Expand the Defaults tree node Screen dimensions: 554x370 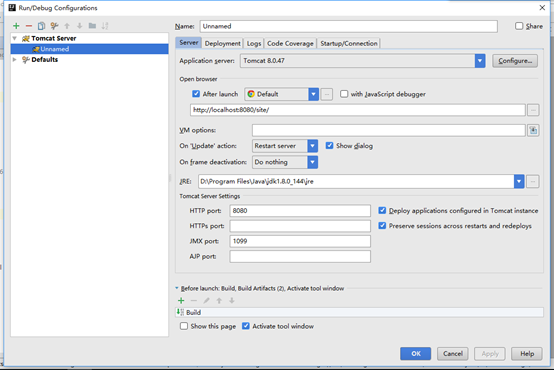point(15,59)
